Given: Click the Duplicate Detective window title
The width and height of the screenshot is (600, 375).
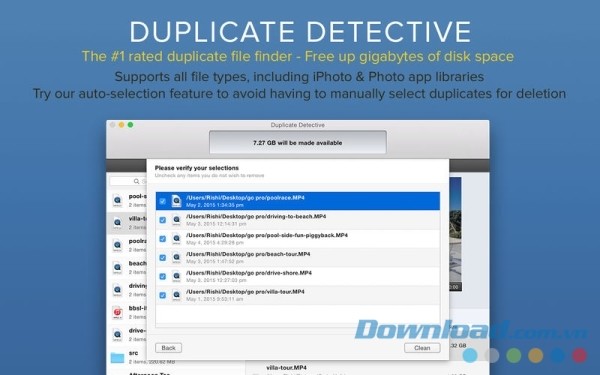Looking at the screenshot, I should pos(298,125).
